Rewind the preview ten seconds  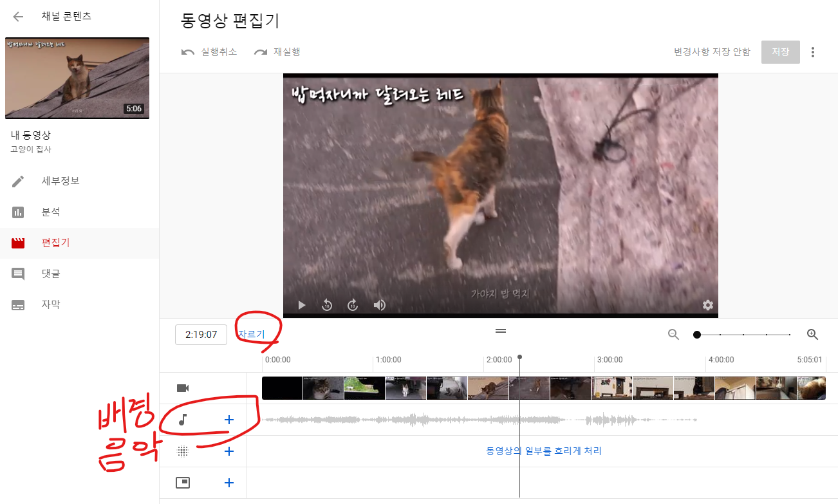click(x=327, y=305)
